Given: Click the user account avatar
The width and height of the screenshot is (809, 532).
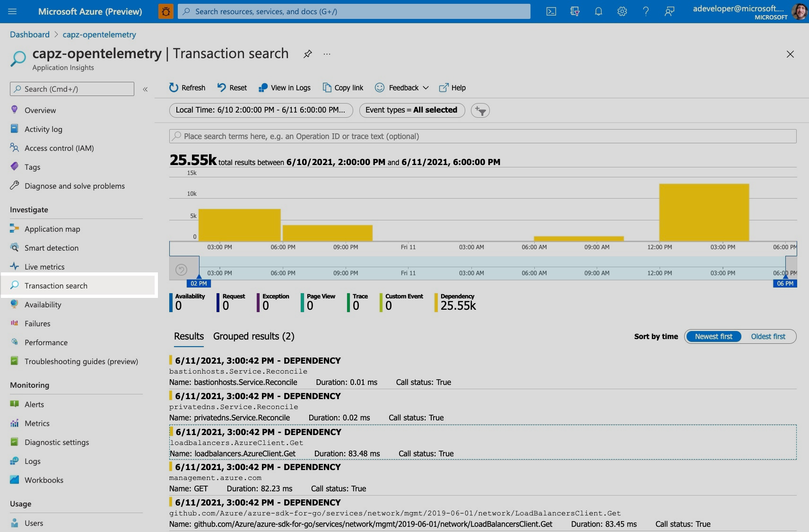Looking at the screenshot, I should point(799,11).
